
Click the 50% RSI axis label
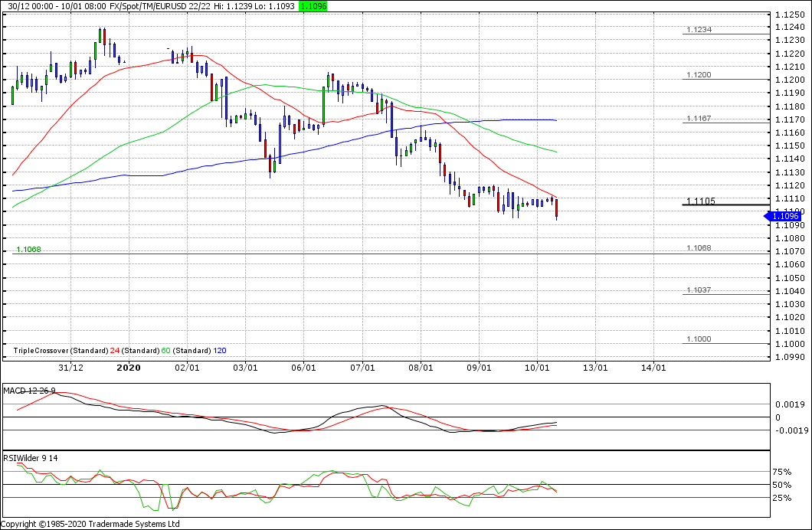click(x=782, y=486)
